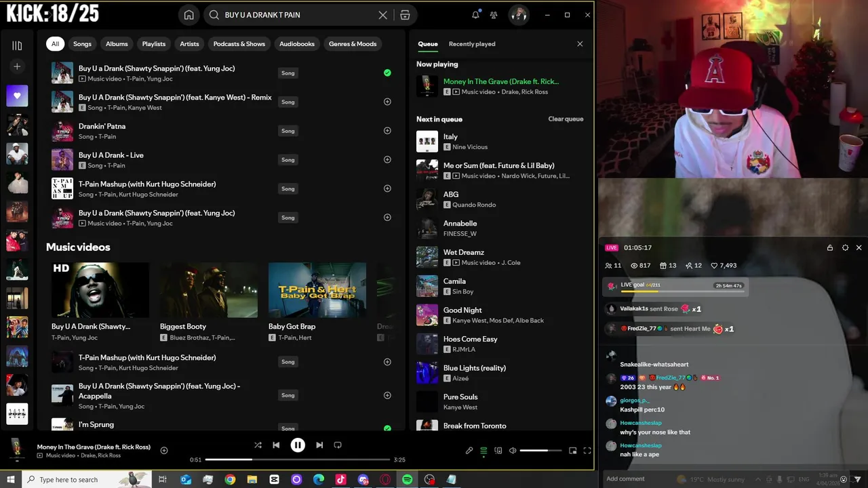Screen dimensions: 868x488
Task: Filter results by Songs
Action: (82, 44)
